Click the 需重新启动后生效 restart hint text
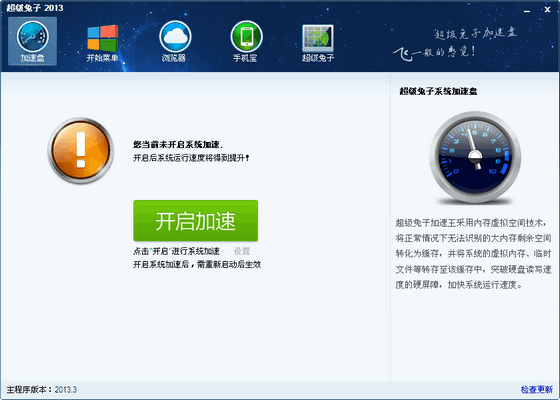 click(197, 265)
